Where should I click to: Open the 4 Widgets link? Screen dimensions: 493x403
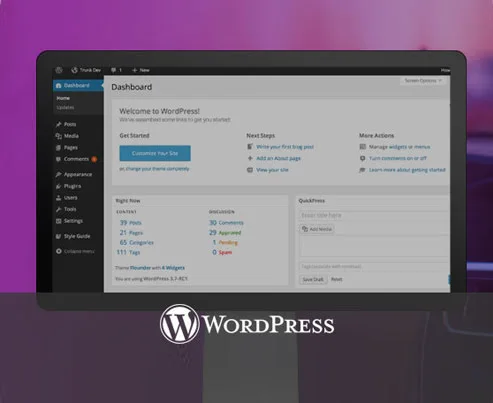(173, 268)
